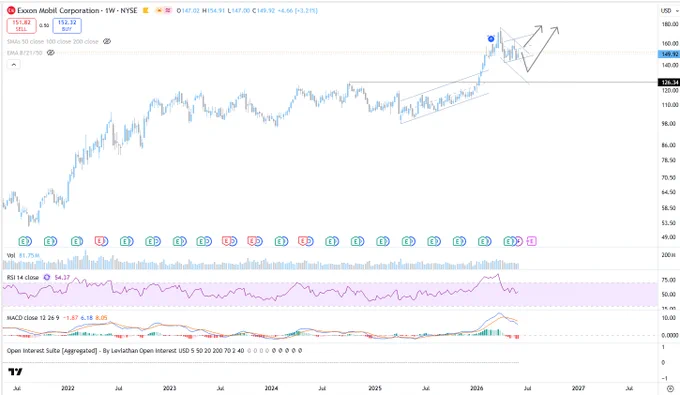Click the TradingView logo
Viewport: 680px width, 395px height.
(15, 372)
